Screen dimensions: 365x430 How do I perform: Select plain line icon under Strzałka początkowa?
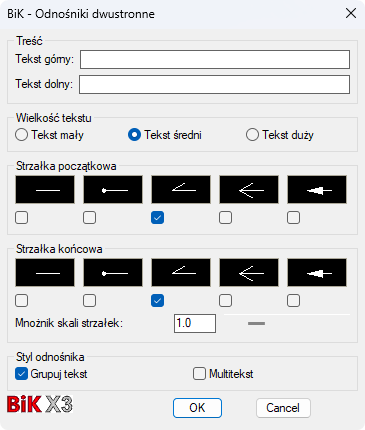45,190
